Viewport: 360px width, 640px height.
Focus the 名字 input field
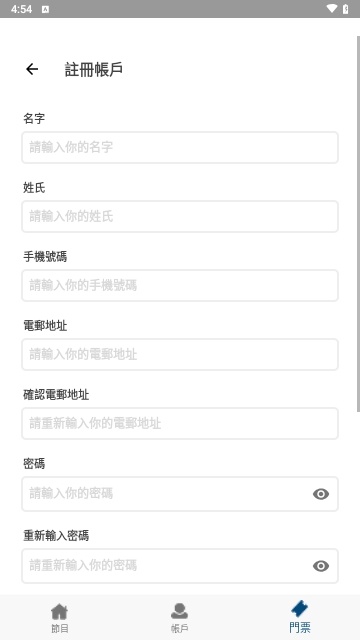[180, 147]
